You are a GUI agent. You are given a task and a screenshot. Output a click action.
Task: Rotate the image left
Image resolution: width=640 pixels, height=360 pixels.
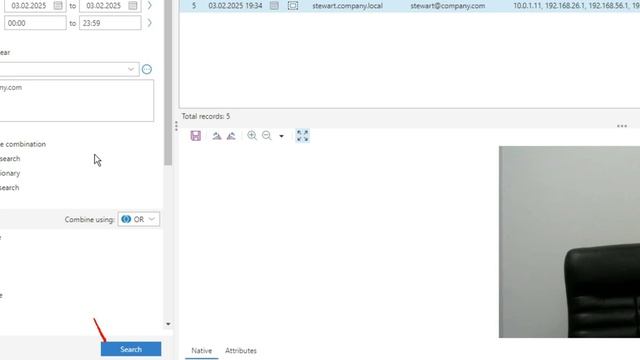217,136
